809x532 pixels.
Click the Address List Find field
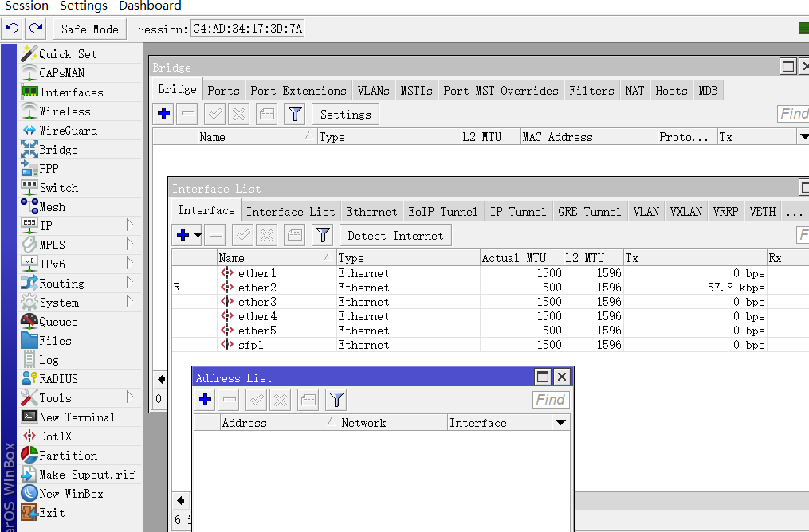tap(550, 400)
